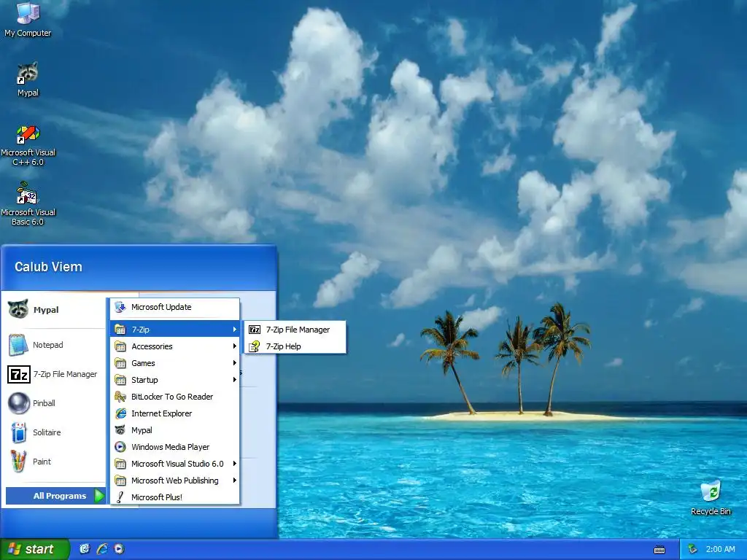The width and height of the screenshot is (747, 560).
Task: Click BitLocker To Go Reader label
Action: coord(172,397)
